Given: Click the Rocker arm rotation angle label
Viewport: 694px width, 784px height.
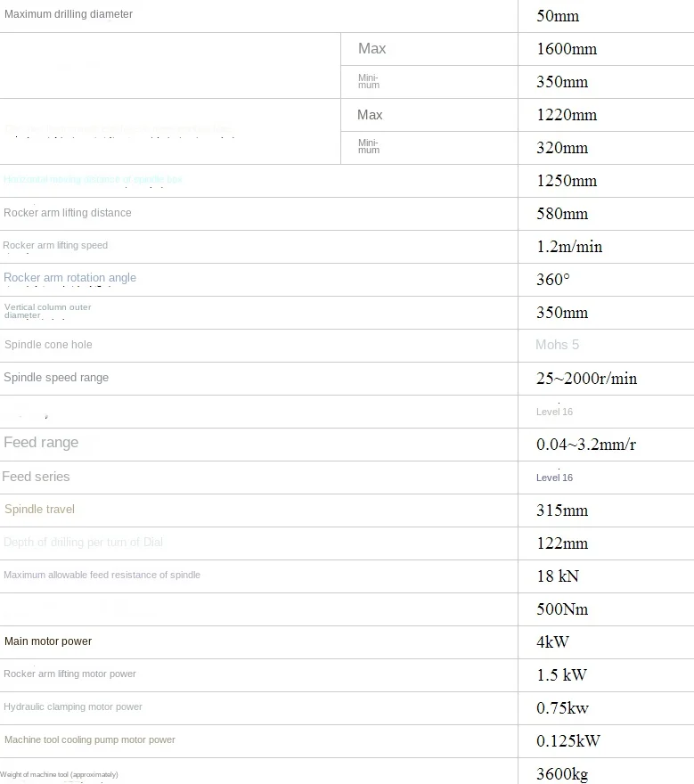Looking at the screenshot, I should pyautogui.click(x=70, y=278).
